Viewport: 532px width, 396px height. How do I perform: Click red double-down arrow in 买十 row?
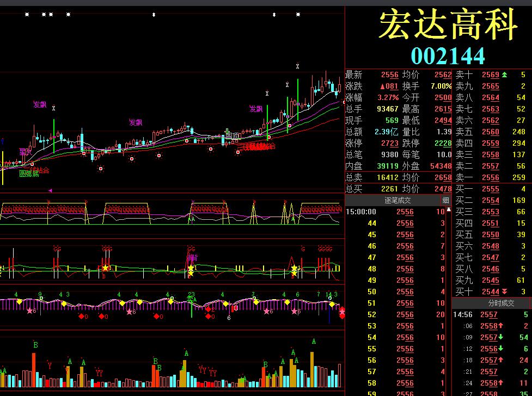pyautogui.click(x=505, y=292)
